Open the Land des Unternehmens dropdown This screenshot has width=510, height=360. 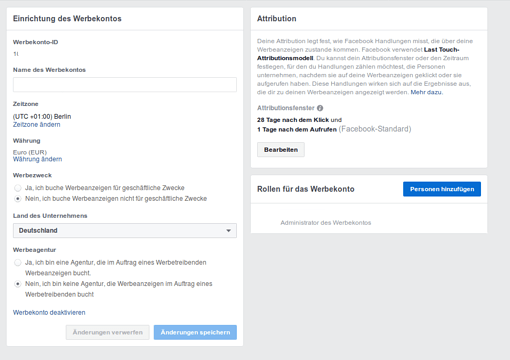(125, 230)
